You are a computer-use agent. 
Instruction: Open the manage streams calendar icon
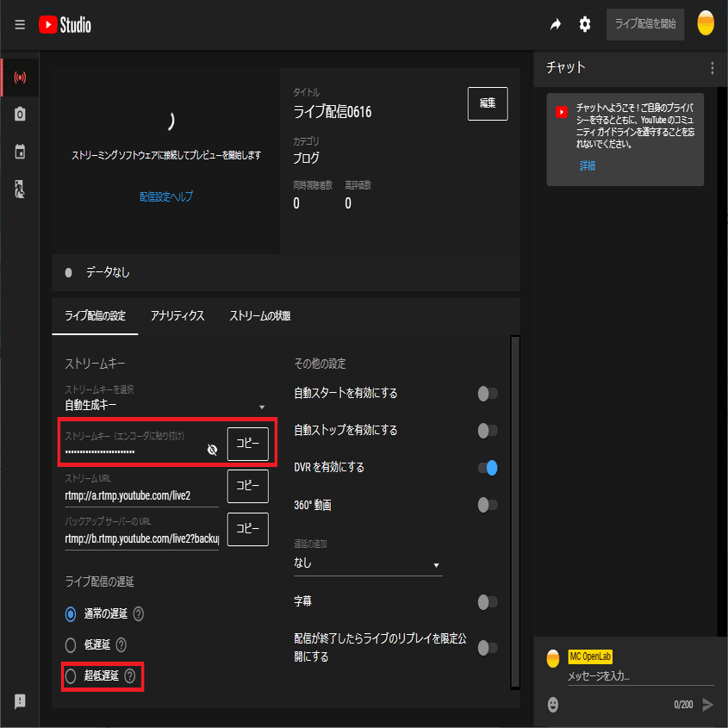click(x=19, y=152)
